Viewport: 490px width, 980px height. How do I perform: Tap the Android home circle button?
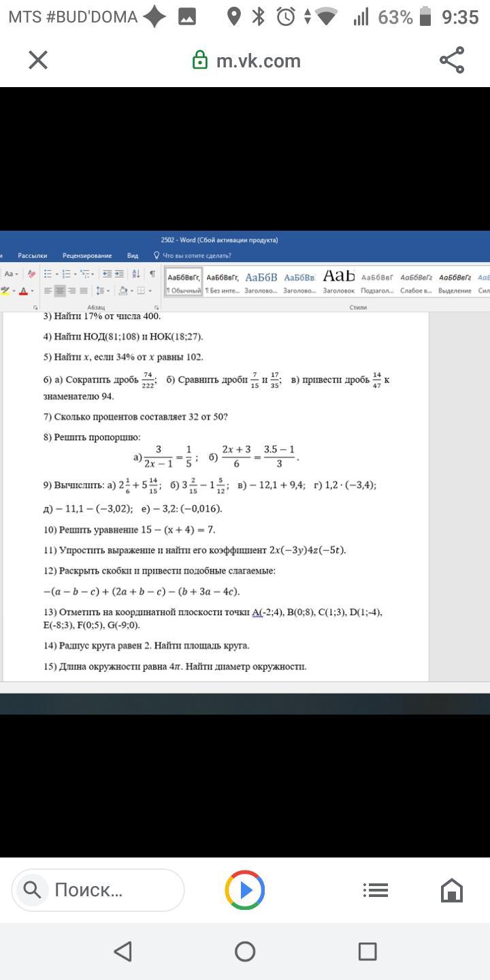(x=245, y=951)
